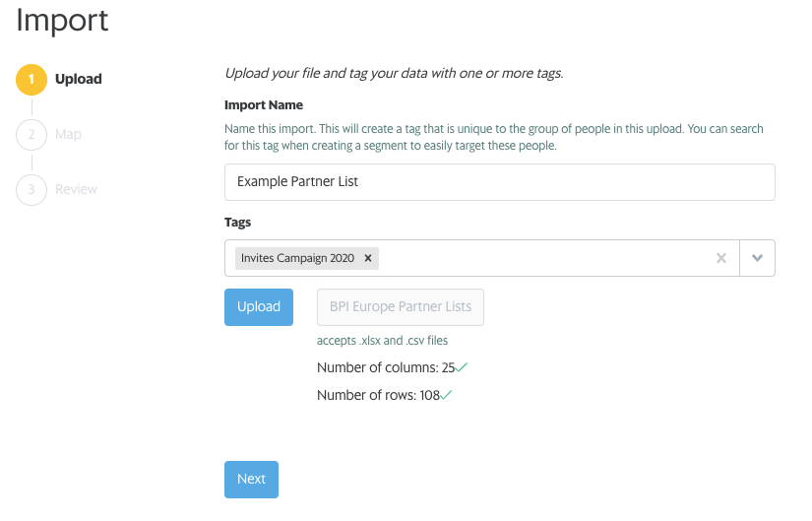Click the Next button
The image size is (812, 521).
251,479
